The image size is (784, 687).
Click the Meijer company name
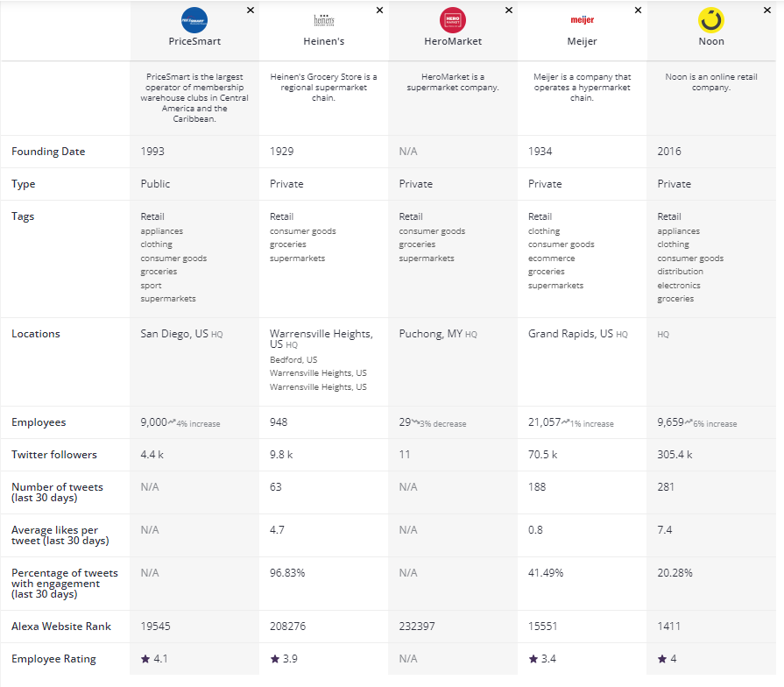(x=582, y=41)
